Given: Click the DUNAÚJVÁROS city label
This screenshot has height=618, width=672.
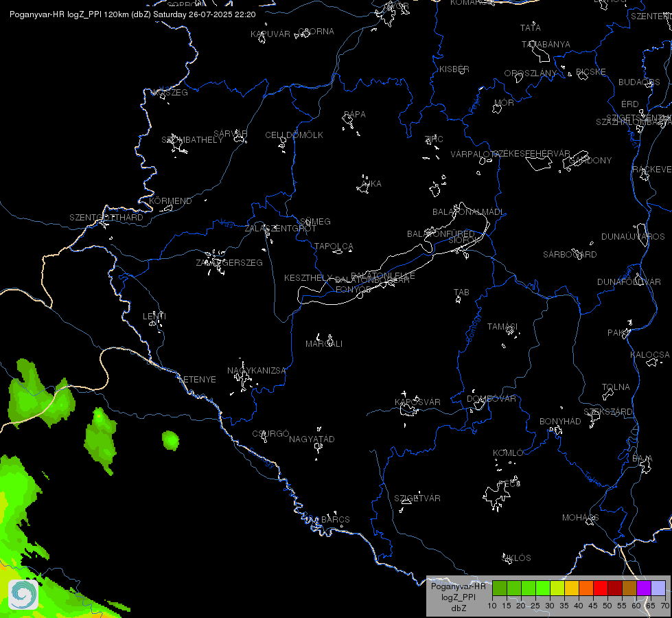Looking at the screenshot, I should tap(633, 237).
